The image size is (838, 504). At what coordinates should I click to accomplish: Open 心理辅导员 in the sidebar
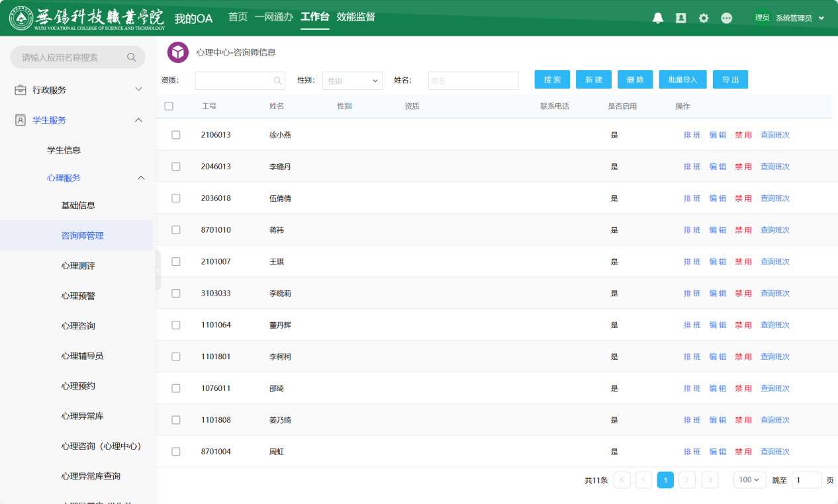pos(82,356)
